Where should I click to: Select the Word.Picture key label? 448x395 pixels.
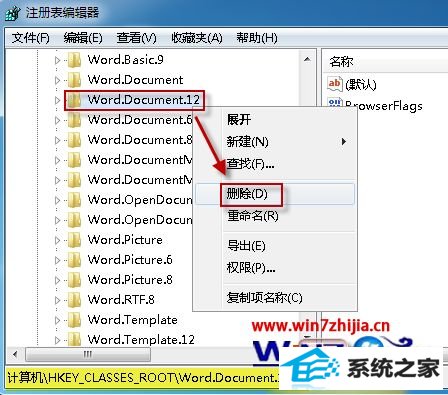pos(125,240)
